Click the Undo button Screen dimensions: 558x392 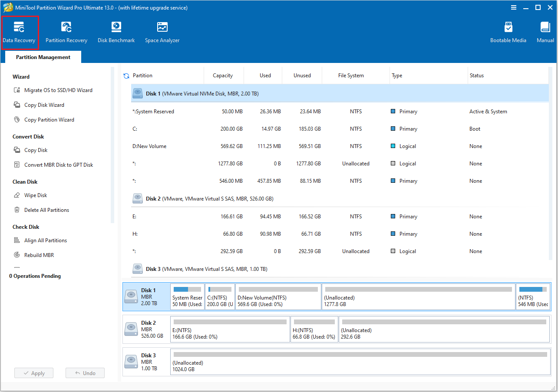[x=85, y=372]
